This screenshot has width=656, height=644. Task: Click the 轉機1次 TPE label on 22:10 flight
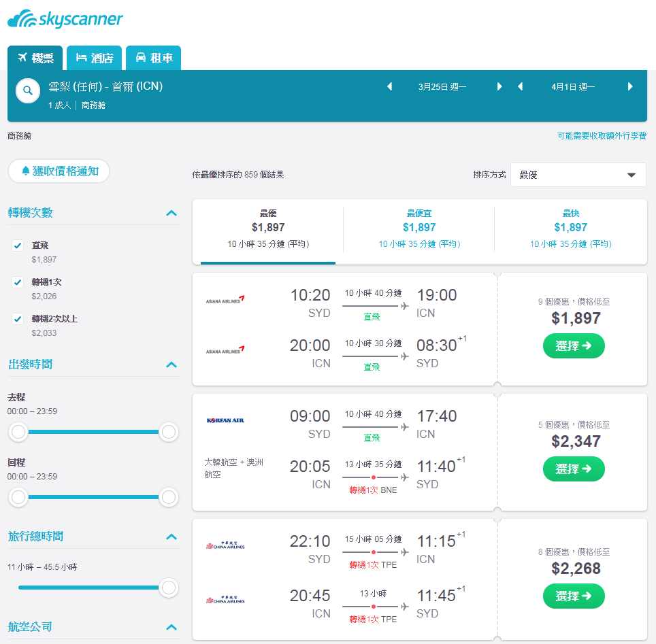click(x=373, y=565)
